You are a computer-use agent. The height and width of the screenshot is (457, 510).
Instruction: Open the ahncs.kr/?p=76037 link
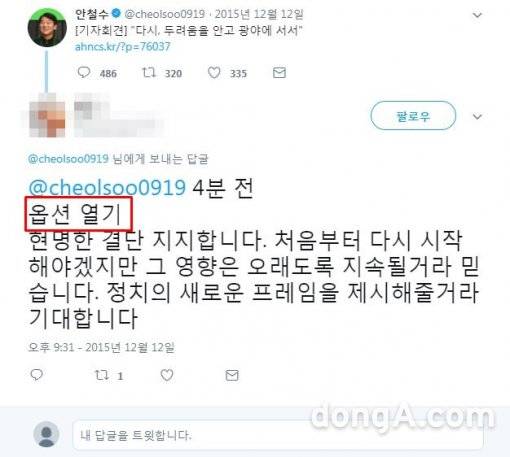(123, 46)
